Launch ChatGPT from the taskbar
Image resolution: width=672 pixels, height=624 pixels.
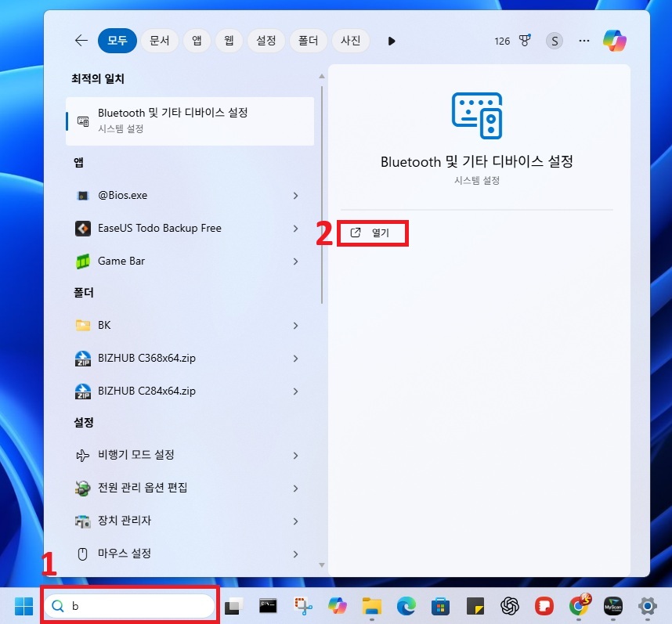[x=510, y=606]
